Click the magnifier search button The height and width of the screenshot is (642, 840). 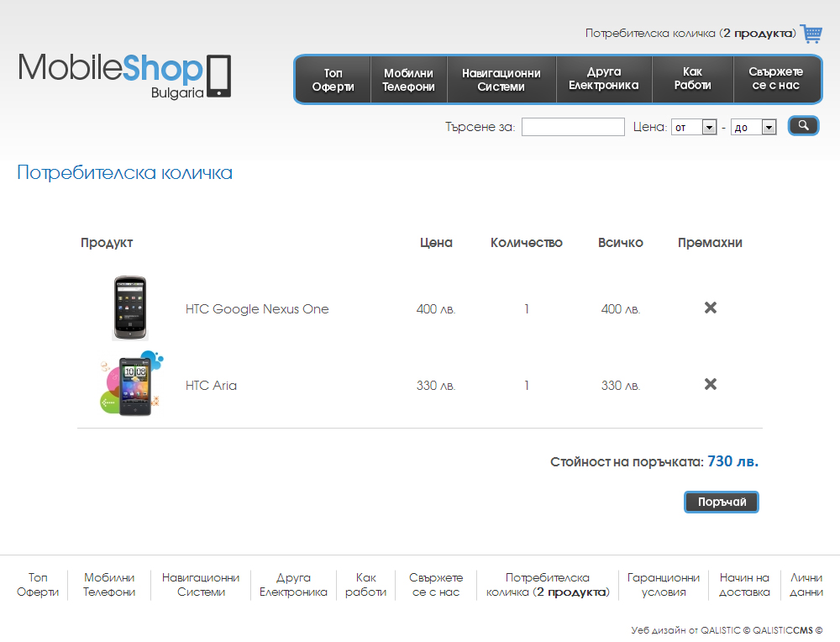tap(803, 126)
